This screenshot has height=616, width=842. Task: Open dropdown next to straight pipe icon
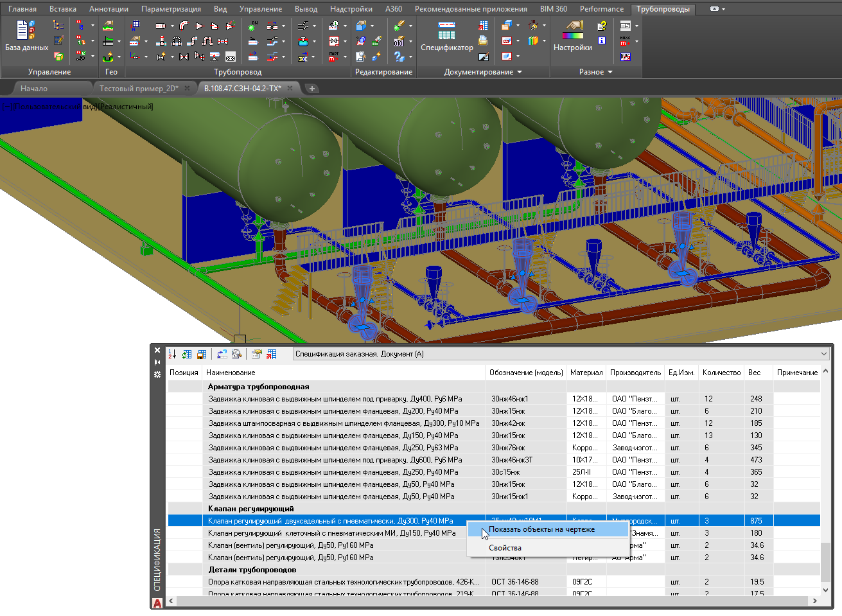click(x=172, y=26)
